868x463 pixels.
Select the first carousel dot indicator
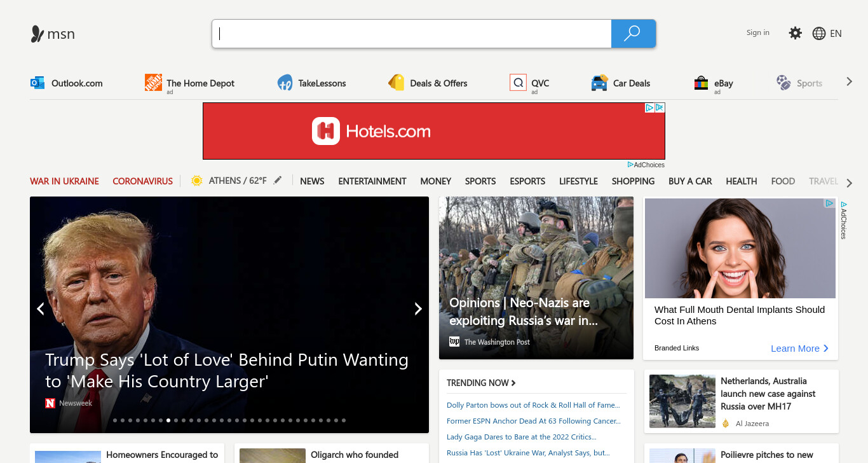pos(115,420)
